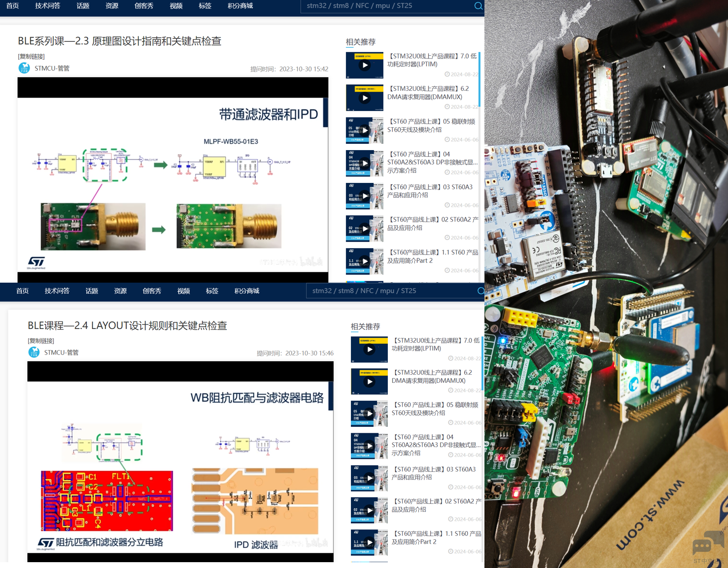Open the 7.0 低功耗定时器(LPTIM) title link on the 2.3 page
The image size is (728, 568).
click(x=432, y=60)
